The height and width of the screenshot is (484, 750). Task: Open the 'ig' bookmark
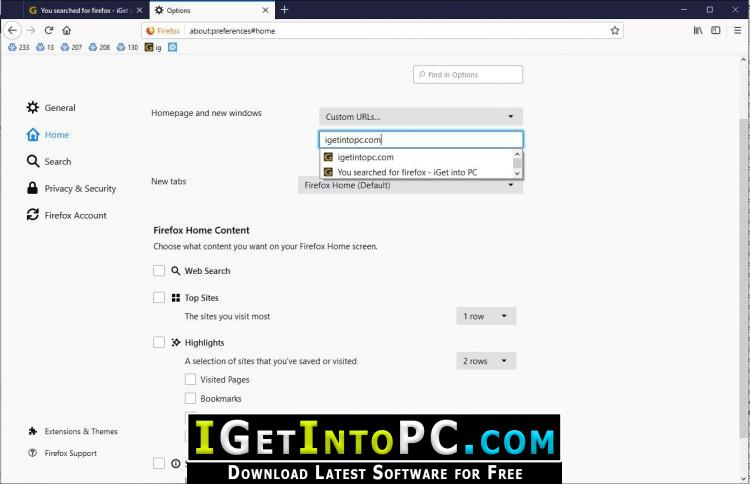click(x=153, y=47)
